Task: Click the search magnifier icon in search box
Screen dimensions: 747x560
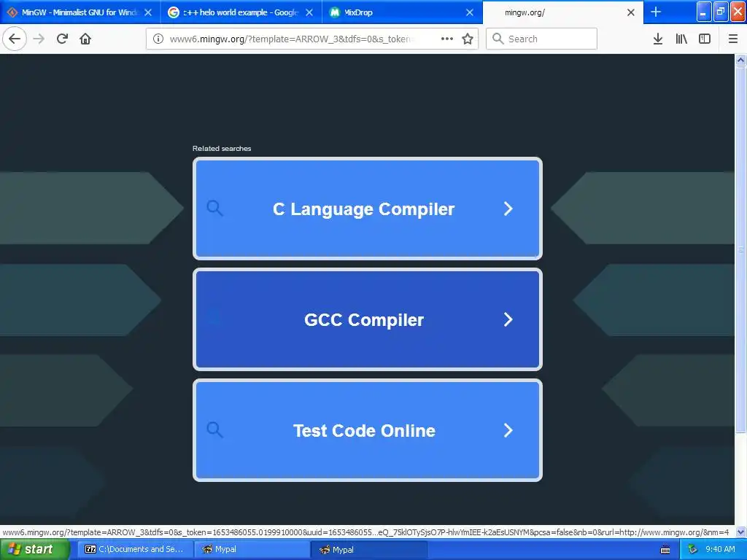Action: tap(498, 39)
